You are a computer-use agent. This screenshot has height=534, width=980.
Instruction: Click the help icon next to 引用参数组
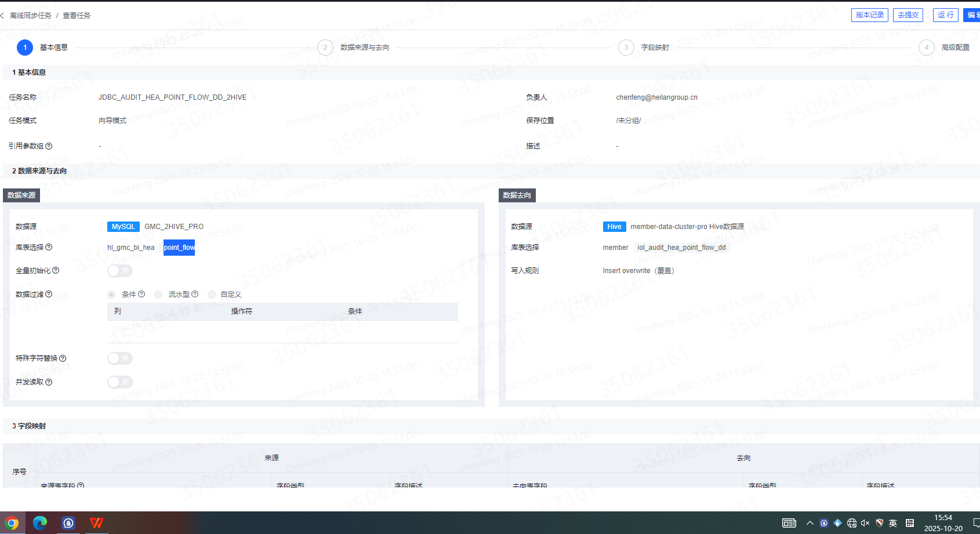[49, 146]
